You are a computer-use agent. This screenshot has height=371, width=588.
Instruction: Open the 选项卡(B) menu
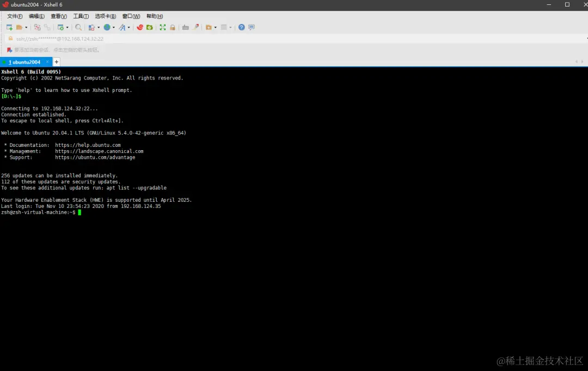106,16
